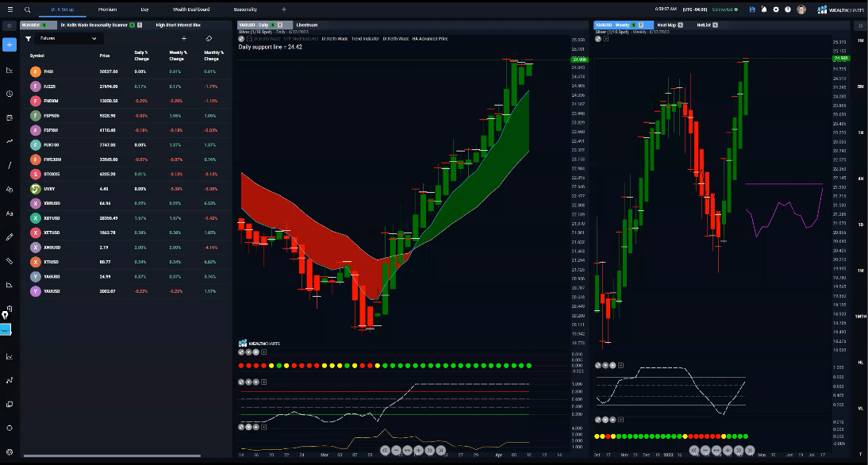Viewport: 868px width, 465px height.
Task: Open the hamburger main menu
Action: (10, 10)
